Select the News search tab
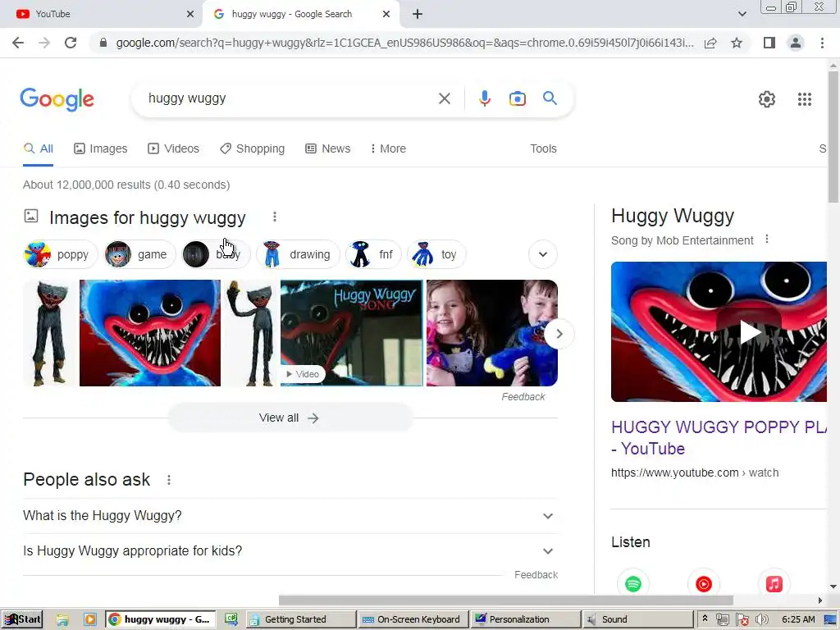Screen dimensions: 840x630 328,149
